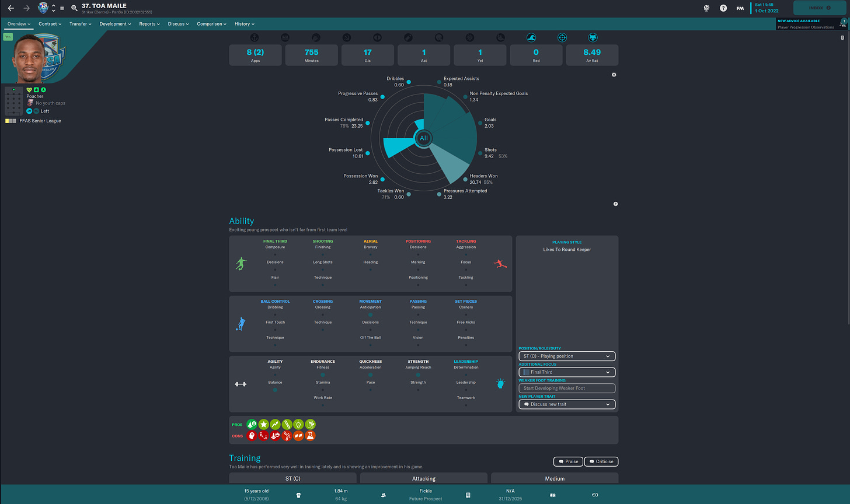The image size is (850, 504).
Task: Open the FM menu icon
Action: click(740, 8)
